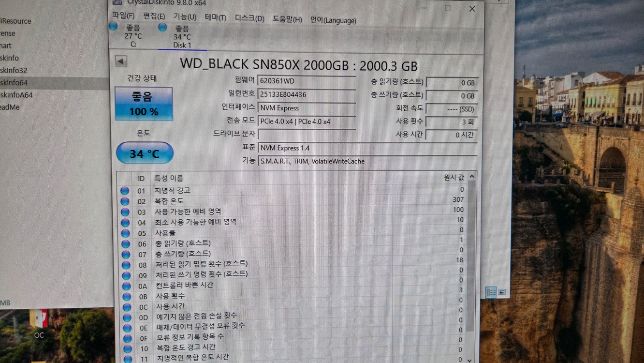Screen dimensions: 644x363
Task: Click status orb of row 08 처리된 읽기 명령 횟수
Action: pyautogui.click(x=126, y=265)
